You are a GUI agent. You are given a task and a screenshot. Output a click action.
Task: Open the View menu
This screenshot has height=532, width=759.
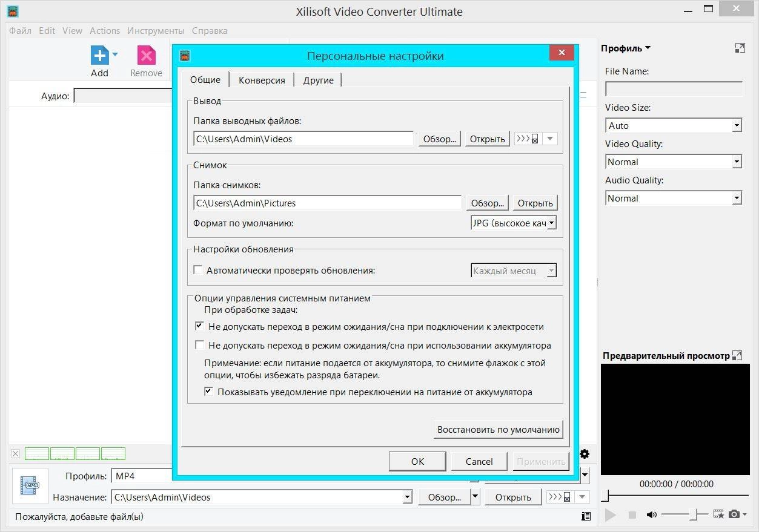(x=72, y=30)
